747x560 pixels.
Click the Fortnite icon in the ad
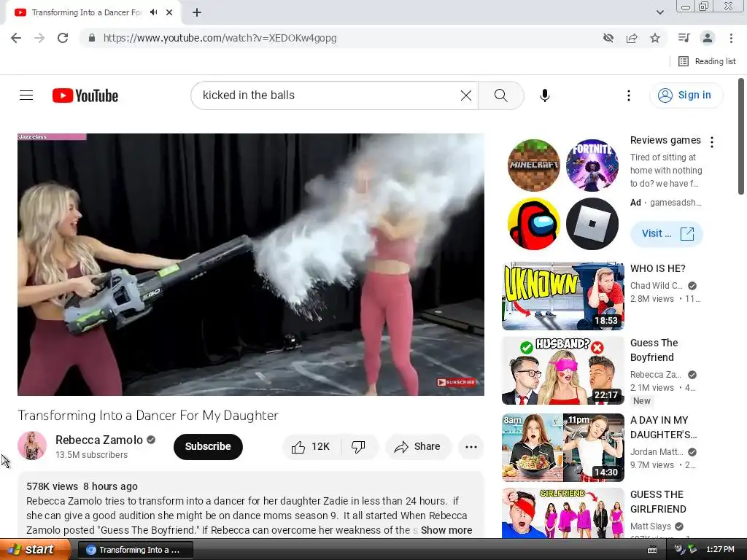(592, 166)
